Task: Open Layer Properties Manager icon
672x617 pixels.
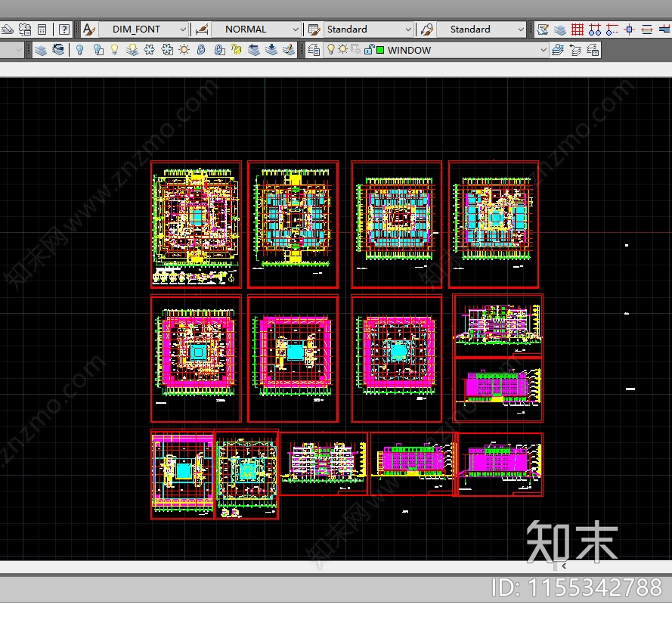Action: coord(314,50)
